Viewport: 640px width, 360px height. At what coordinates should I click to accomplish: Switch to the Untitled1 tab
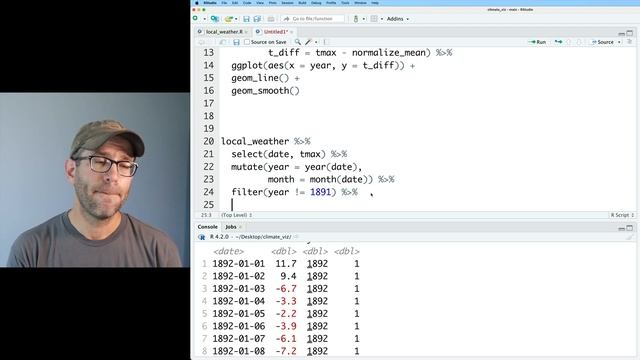point(276,31)
